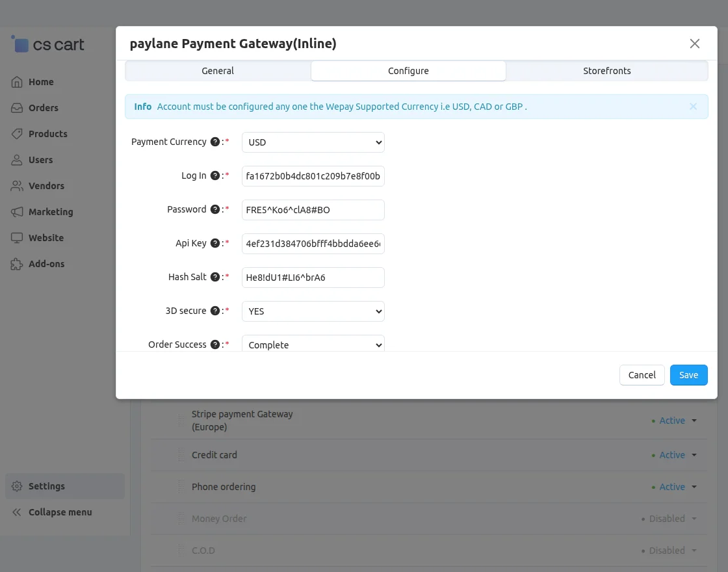This screenshot has width=728, height=572.
Task: Dismiss the Info alert banner
Action: point(693,107)
